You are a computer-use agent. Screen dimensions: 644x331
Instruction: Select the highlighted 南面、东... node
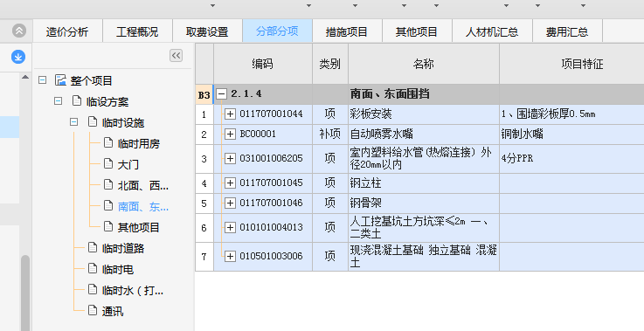pos(143,206)
